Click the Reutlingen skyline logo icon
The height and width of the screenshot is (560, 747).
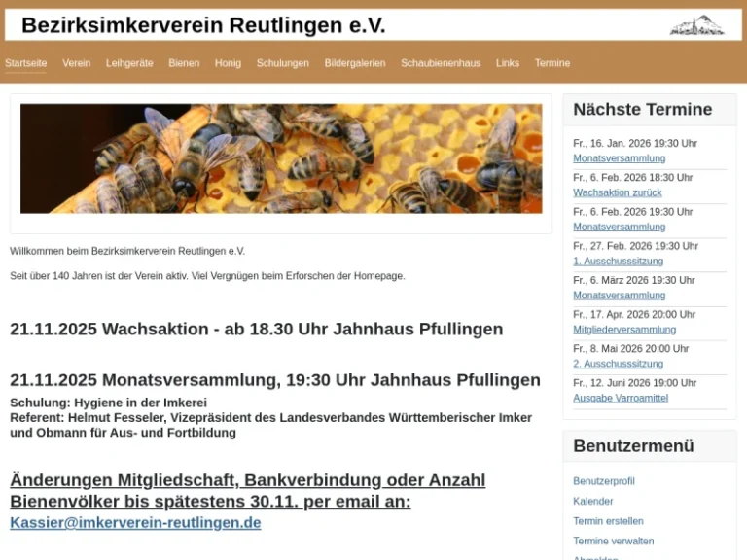click(x=697, y=25)
